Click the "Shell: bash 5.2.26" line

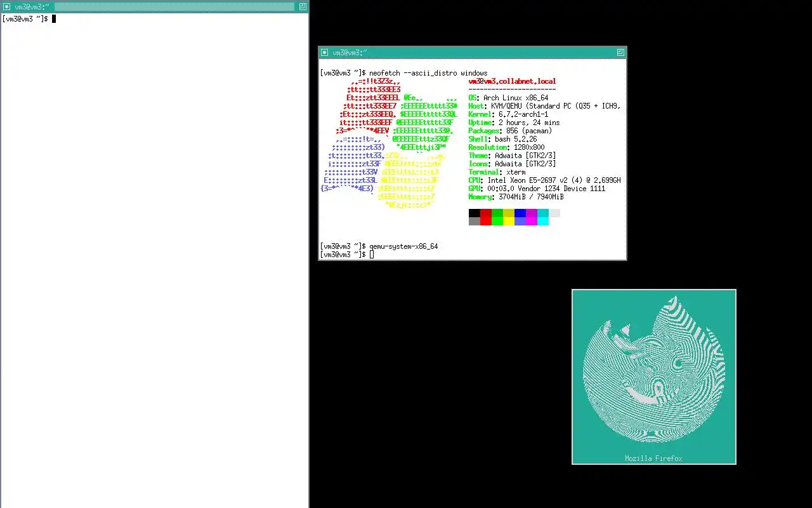coord(502,139)
